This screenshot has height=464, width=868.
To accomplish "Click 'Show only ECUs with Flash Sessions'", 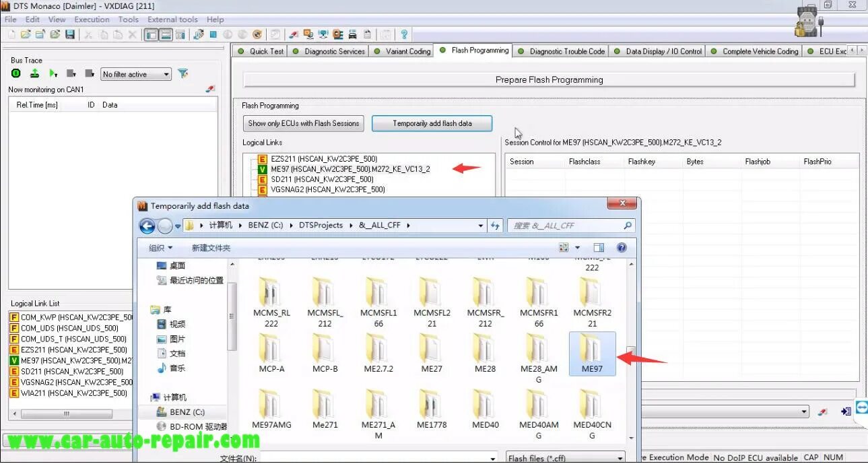I will (304, 123).
